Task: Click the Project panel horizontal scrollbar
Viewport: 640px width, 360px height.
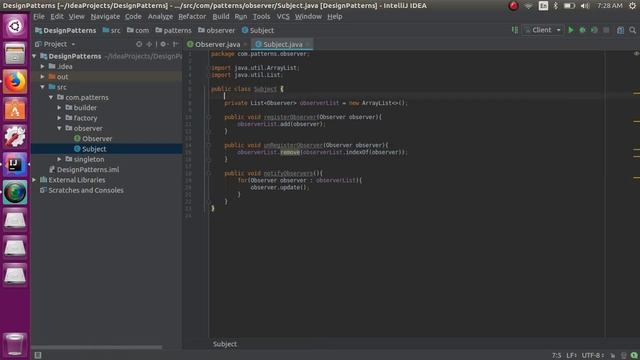Action: 97,348
